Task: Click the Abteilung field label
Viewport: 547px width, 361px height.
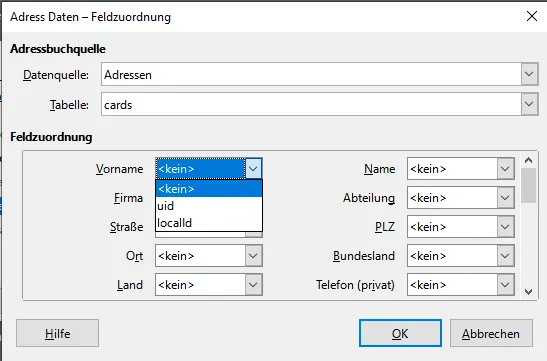Action: [369, 198]
